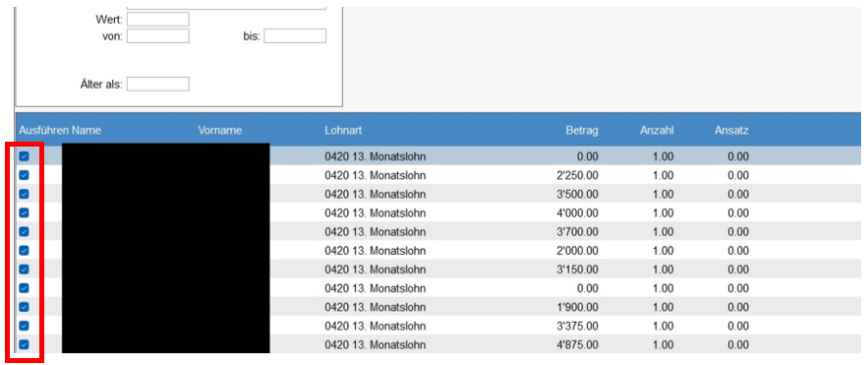The width and height of the screenshot is (868, 365).
Task: Uncheck the 4'000.00 row checkbox
Action: [x=24, y=213]
